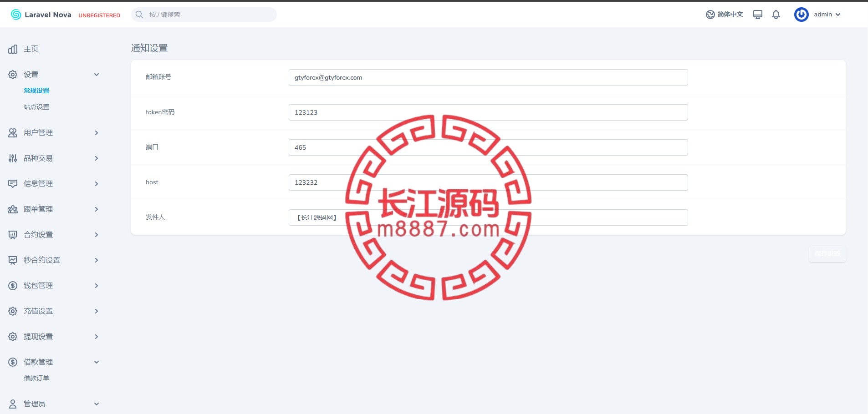Click the 信息管理 message icon
This screenshot has width=868, height=414.
click(13, 184)
